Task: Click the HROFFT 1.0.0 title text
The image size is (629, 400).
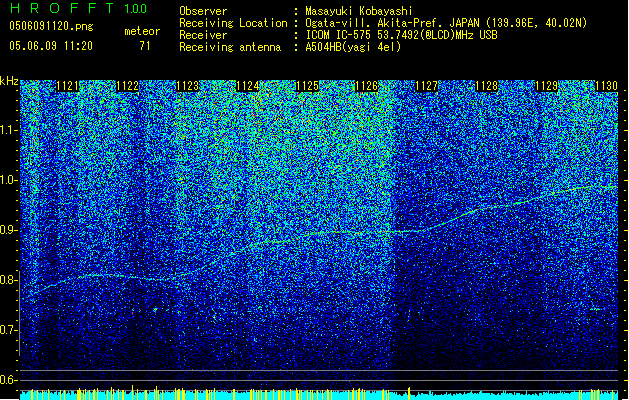Action: (x=78, y=8)
